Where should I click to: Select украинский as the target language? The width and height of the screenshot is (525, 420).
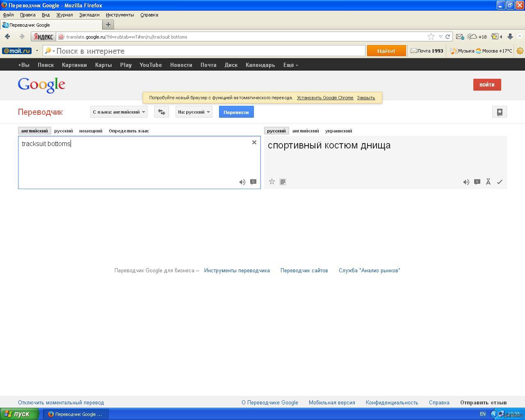pos(339,131)
